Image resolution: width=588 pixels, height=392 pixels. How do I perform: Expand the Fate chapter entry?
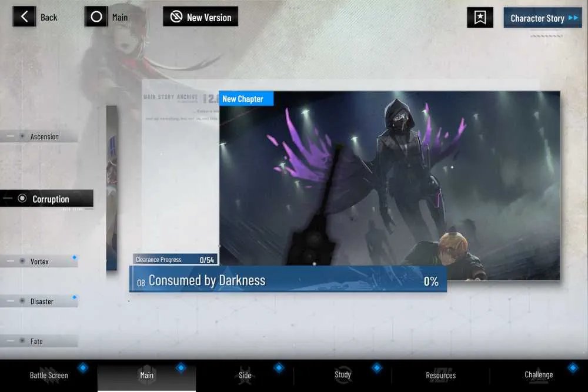click(39, 341)
